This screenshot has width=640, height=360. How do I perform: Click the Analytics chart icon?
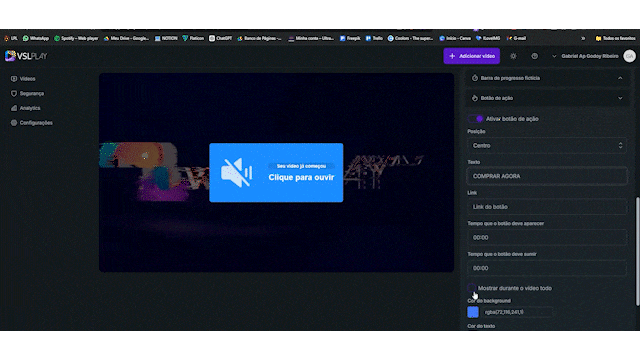(x=14, y=108)
